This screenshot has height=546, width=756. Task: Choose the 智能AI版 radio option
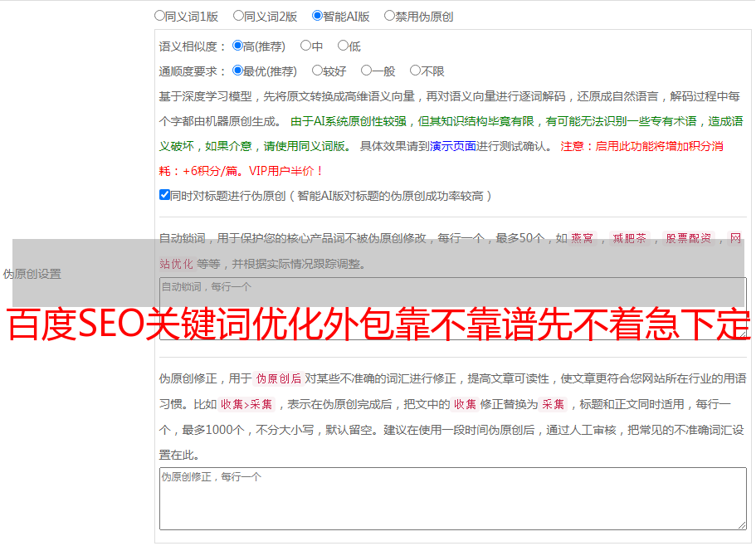point(317,16)
